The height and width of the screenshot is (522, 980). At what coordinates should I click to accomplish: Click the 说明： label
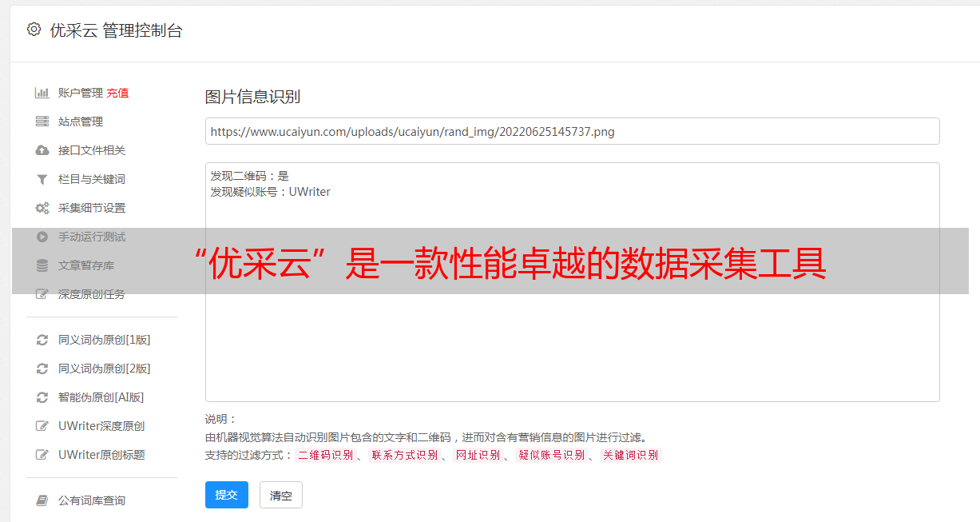[x=221, y=419]
